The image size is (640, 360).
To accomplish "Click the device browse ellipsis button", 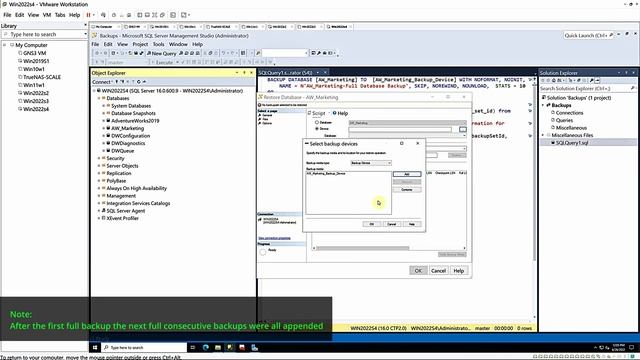I will click(462, 129).
